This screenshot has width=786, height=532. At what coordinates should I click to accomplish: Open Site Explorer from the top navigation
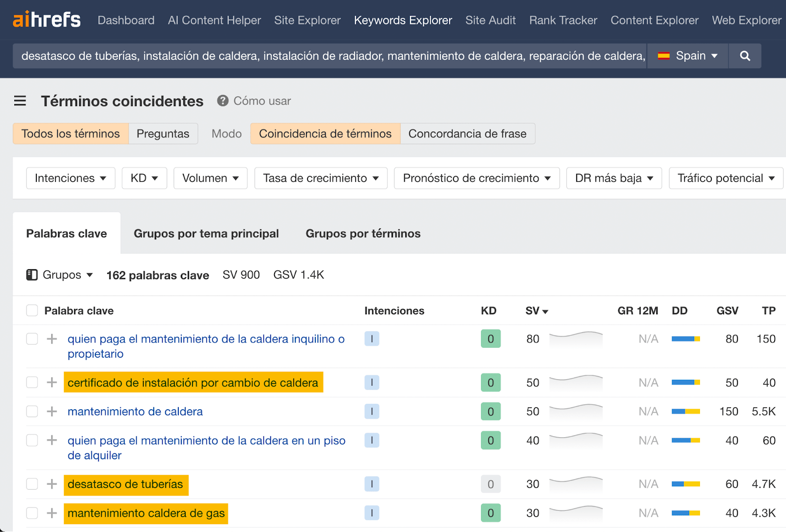(307, 20)
